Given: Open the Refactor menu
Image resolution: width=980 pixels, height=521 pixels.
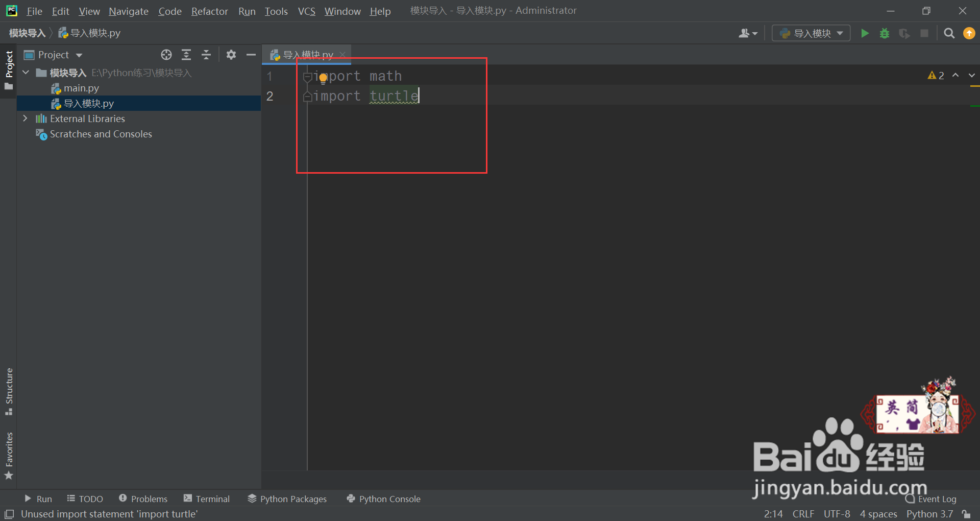Looking at the screenshot, I should (210, 11).
